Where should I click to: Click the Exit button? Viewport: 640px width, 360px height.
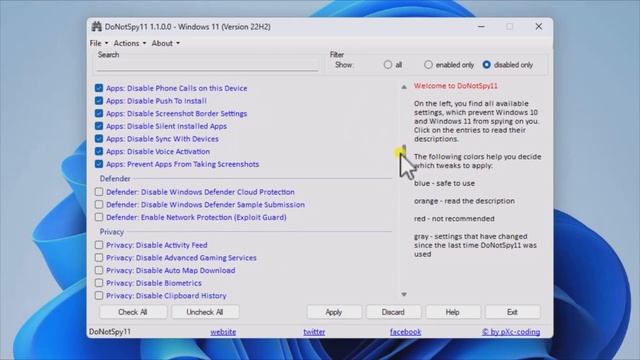(x=513, y=312)
